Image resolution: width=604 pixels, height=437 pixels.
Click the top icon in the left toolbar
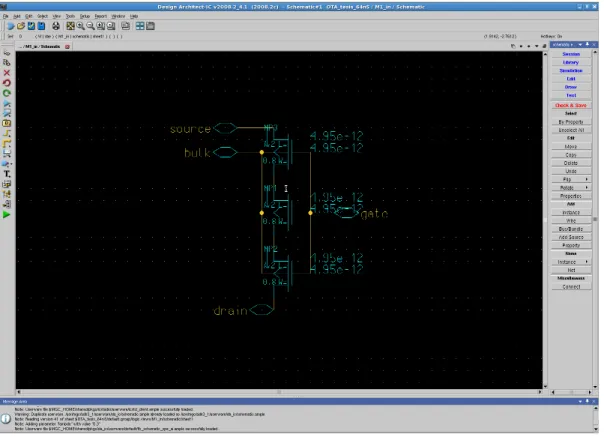(x=7, y=53)
